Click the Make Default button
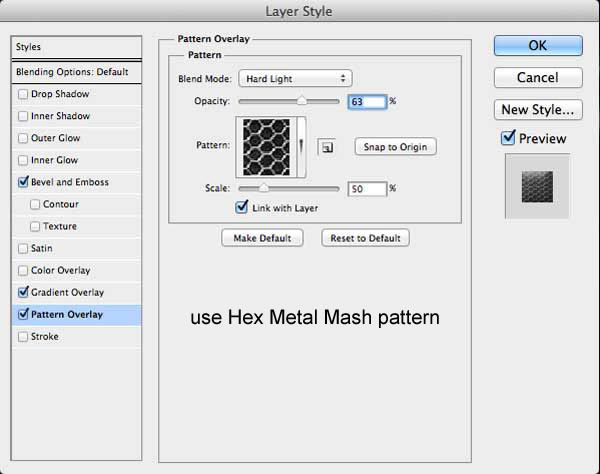The height and width of the screenshot is (474, 600). [x=262, y=238]
